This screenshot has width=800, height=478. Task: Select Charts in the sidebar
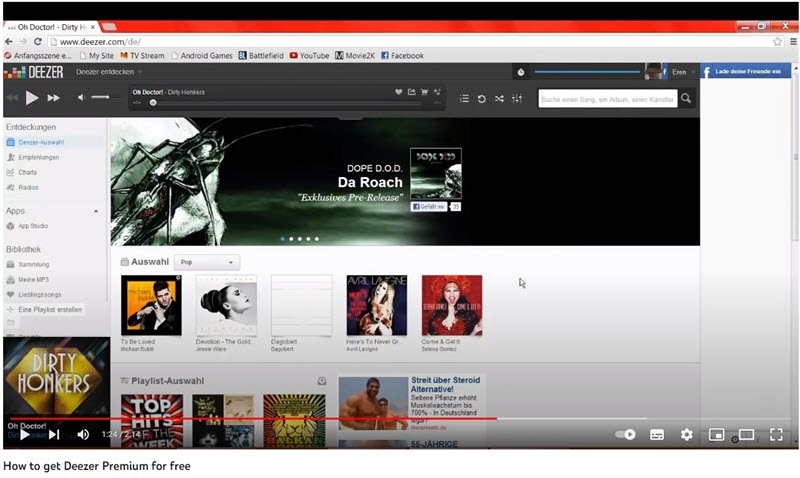pos(28,172)
